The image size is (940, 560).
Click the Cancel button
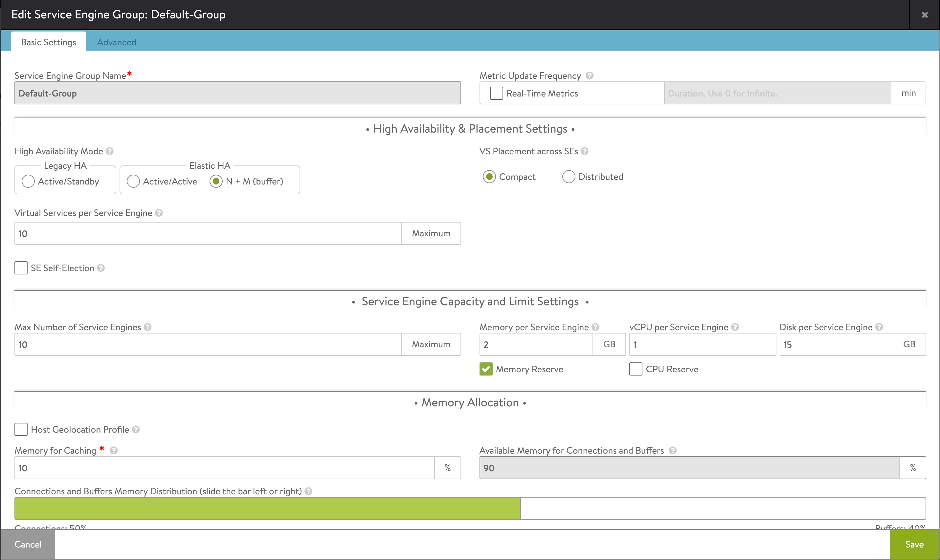click(x=28, y=544)
